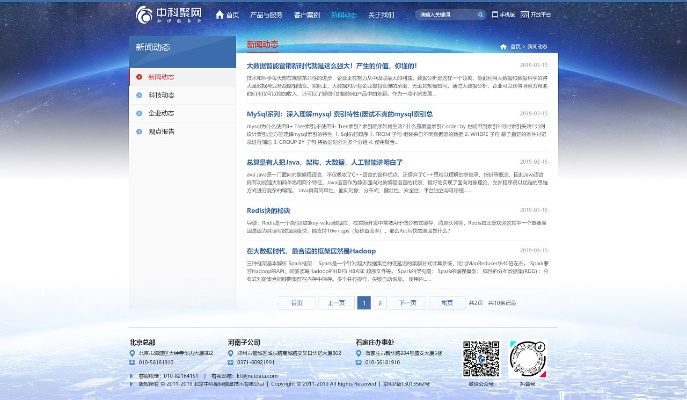Image resolution: width=687 pixels, height=400 pixels.
Task: Go to page 2 in pagination
Action: 381,301
